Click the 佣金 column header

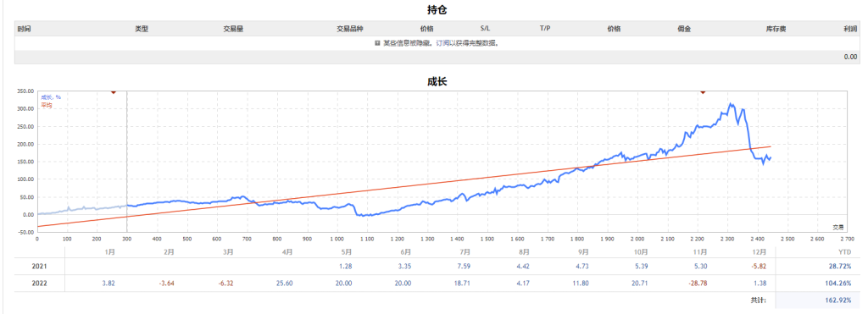[x=684, y=29]
